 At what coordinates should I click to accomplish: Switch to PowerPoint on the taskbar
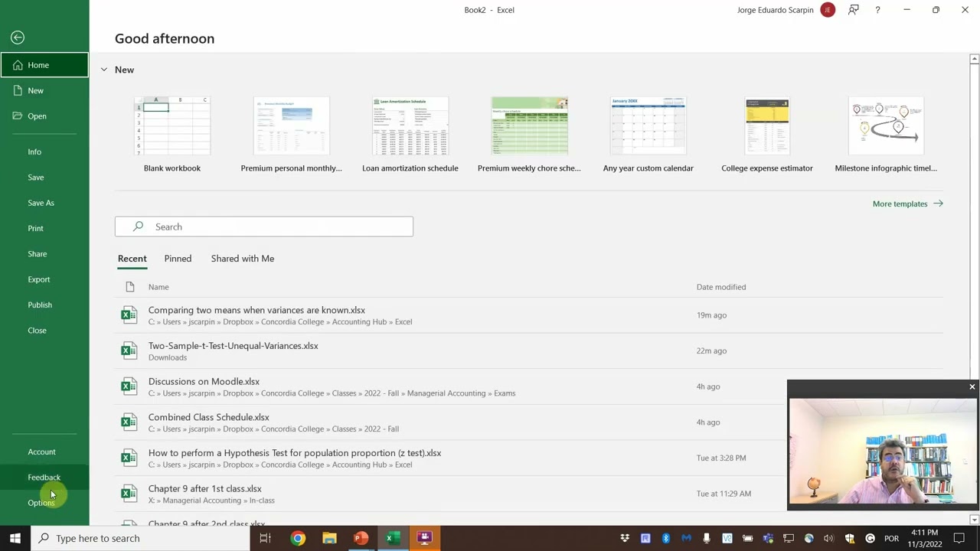[361, 538]
